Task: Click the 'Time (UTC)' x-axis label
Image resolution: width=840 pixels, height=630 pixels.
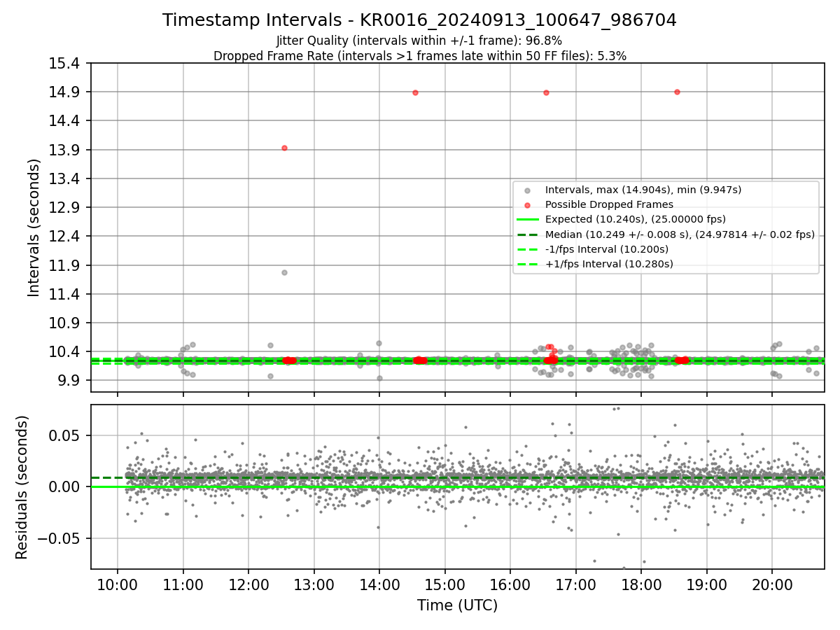Action: (x=457, y=605)
